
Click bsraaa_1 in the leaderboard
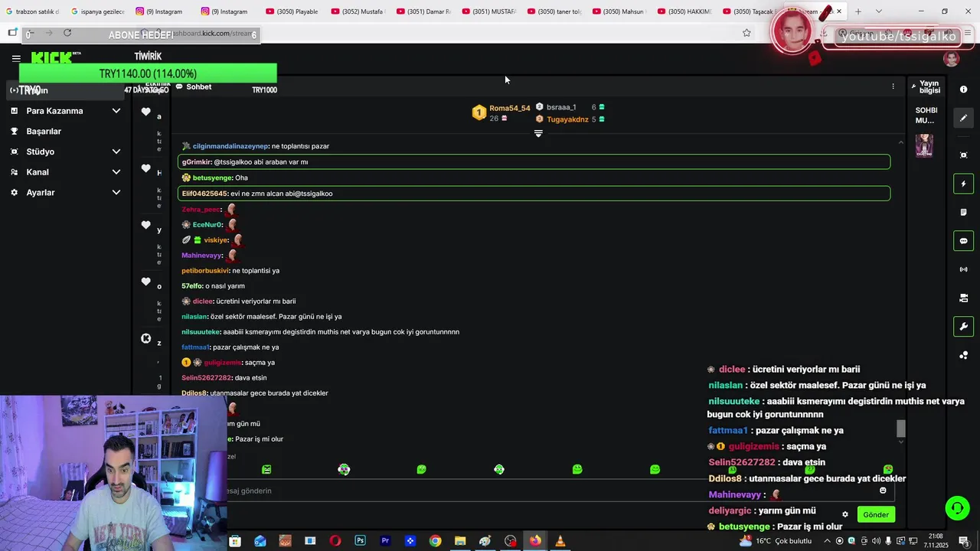(561, 107)
